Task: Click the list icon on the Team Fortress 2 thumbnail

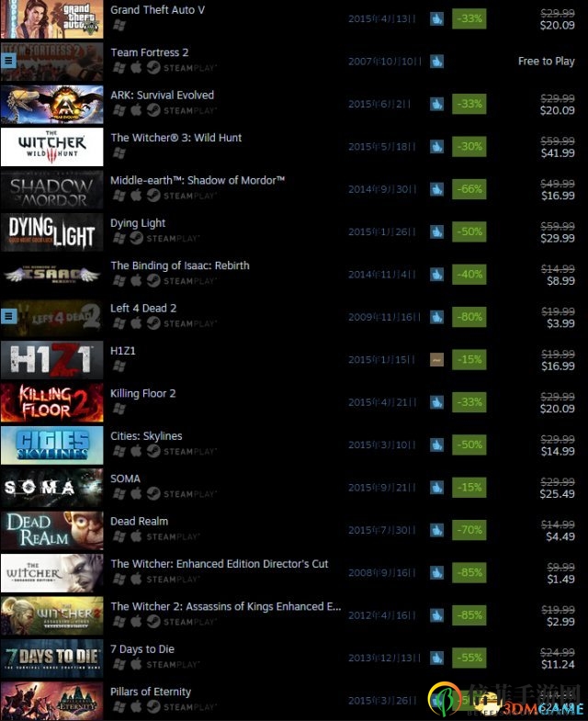Action: (9, 61)
